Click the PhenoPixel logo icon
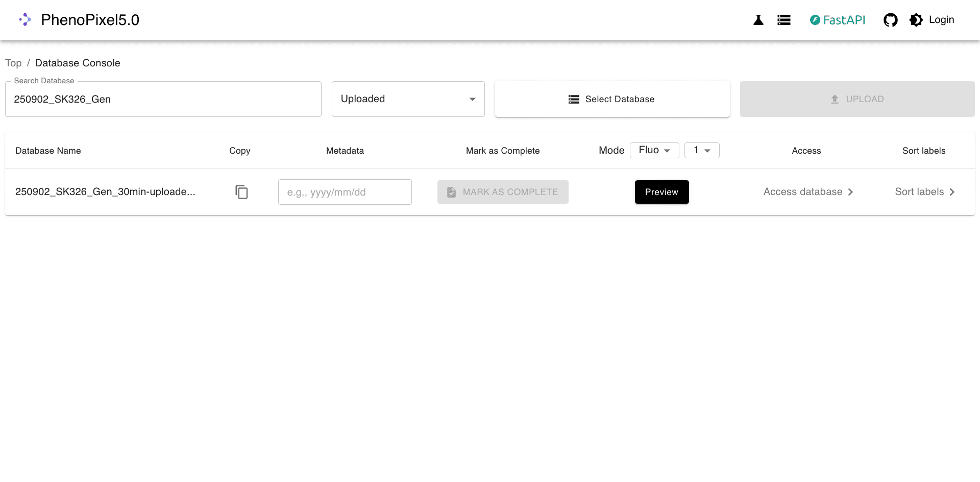The height and width of the screenshot is (482, 980). tap(25, 20)
